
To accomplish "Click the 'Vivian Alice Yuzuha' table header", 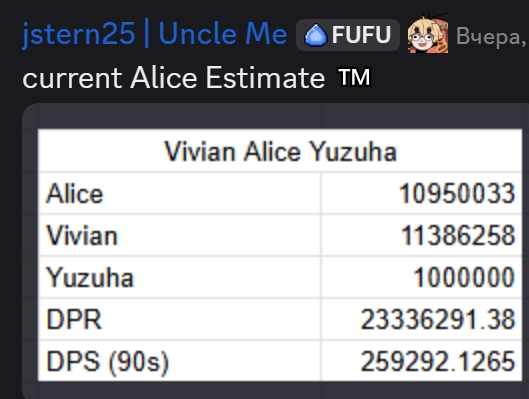I will click(280, 151).
